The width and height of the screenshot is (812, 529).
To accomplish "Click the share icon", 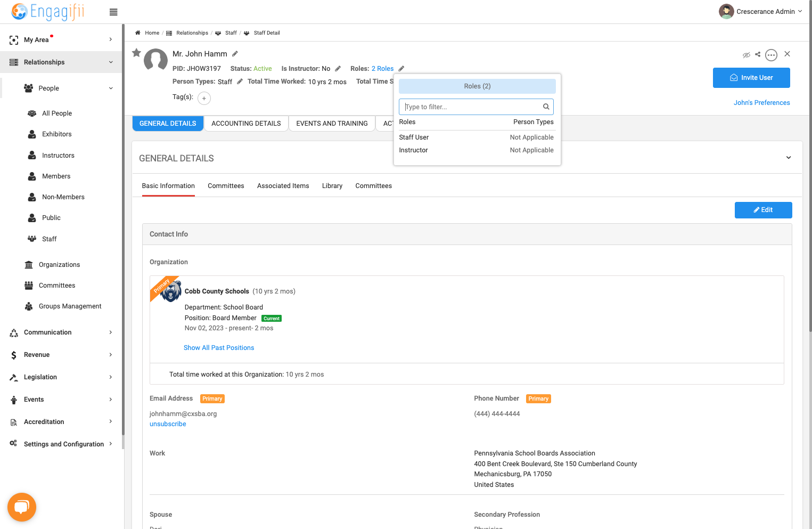I will [758, 54].
